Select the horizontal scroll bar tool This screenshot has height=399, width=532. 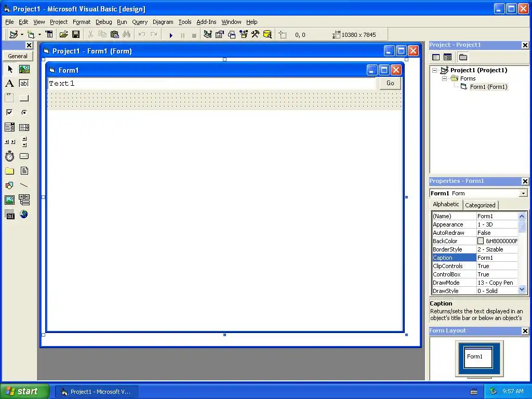click(10, 142)
